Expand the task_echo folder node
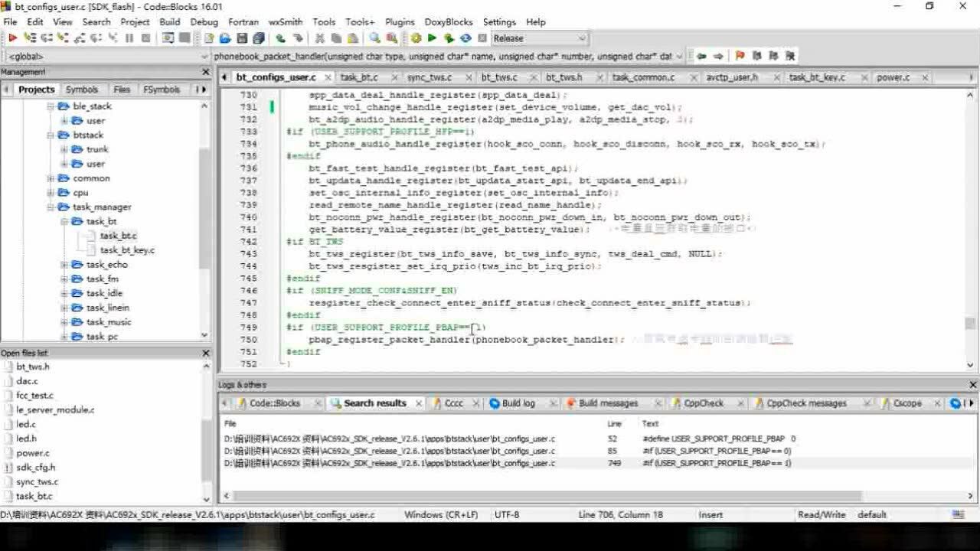 pos(64,265)
